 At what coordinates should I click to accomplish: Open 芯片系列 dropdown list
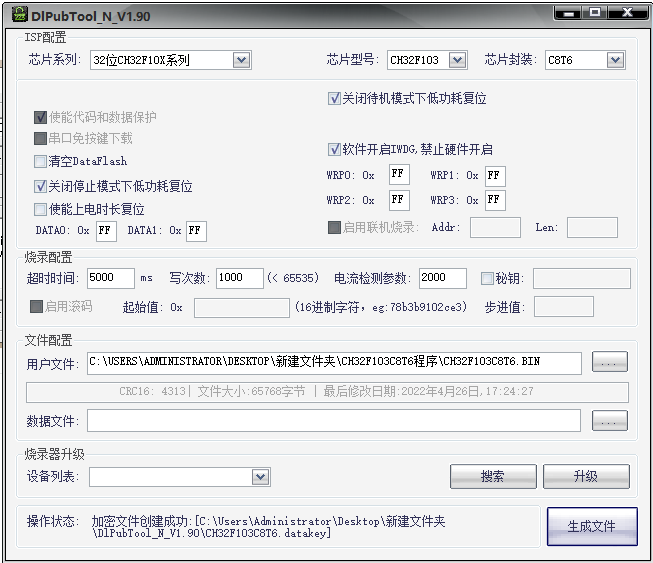coord(241,60)
